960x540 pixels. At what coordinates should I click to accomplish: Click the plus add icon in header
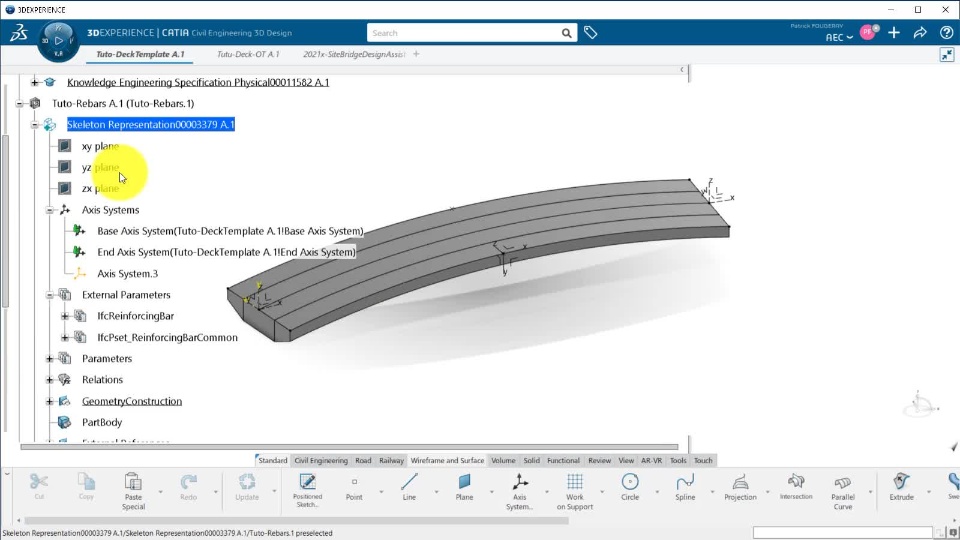(x=894, y=32)
